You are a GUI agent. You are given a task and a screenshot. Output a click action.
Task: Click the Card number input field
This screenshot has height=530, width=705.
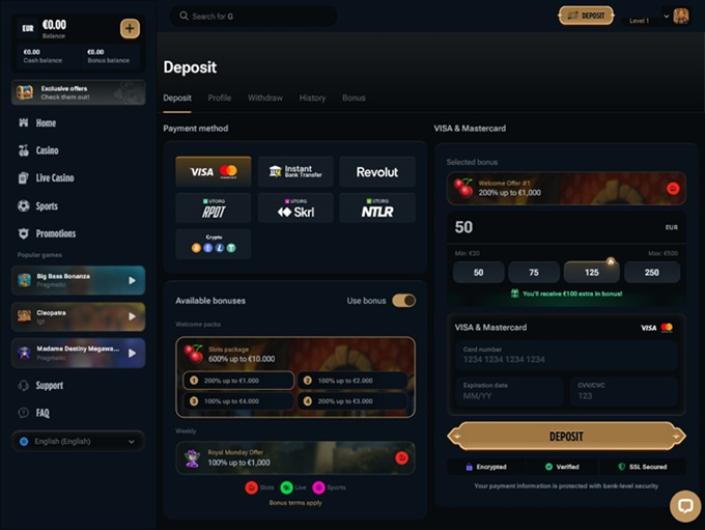coord(567,355)
